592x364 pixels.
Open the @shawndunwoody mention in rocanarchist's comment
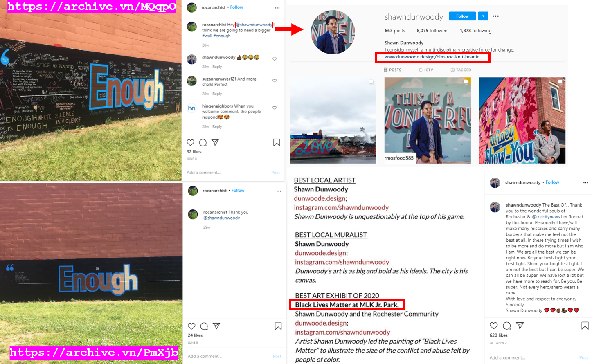coord(254,25)
